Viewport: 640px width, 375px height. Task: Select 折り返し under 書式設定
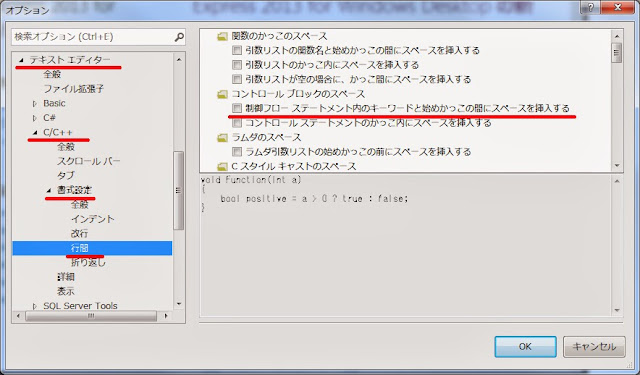coord(88,262)
